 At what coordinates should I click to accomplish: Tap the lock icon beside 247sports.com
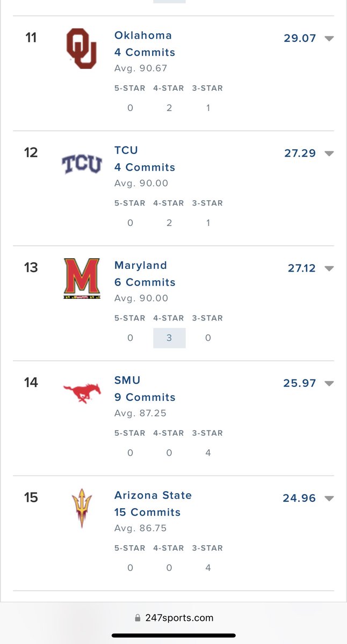[138, 618]
